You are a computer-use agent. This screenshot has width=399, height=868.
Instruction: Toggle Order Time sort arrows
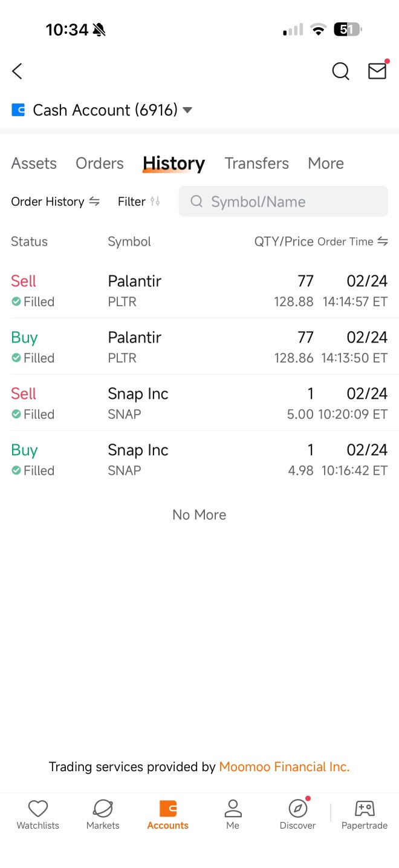(x=383, y=242)
